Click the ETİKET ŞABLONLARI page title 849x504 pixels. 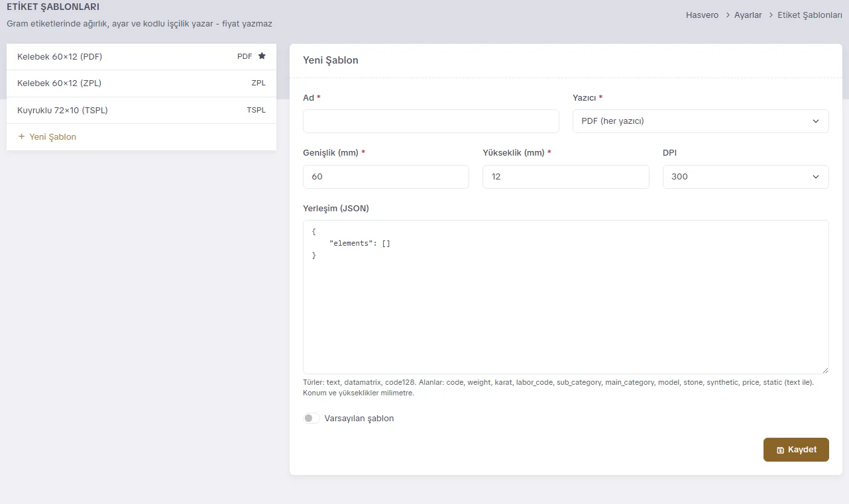coord(53,7)
